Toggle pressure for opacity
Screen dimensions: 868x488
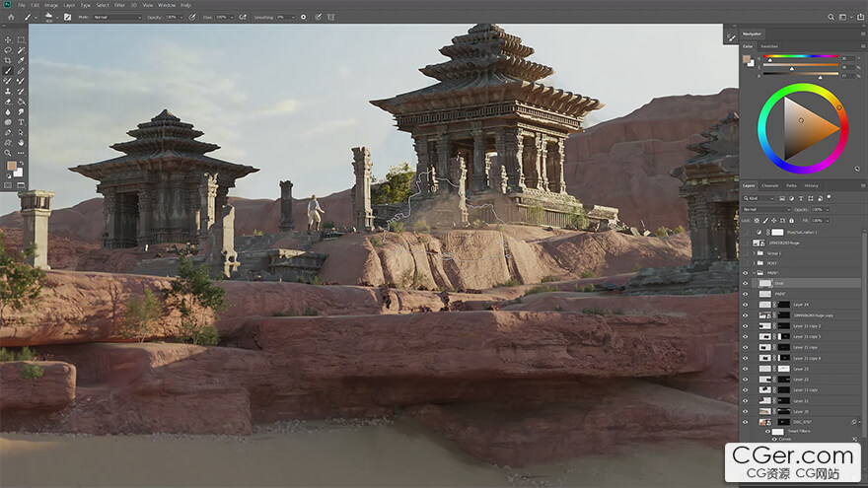192,17
